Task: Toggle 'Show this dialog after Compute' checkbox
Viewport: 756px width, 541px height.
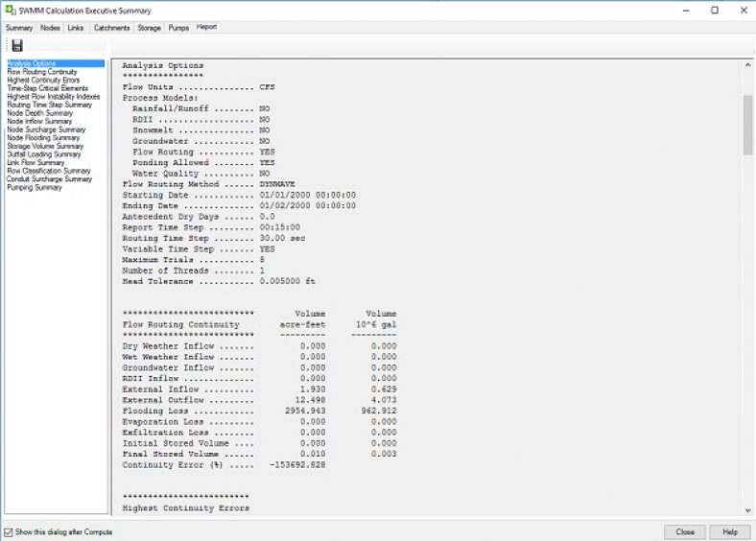Action: tap(9, 532)
